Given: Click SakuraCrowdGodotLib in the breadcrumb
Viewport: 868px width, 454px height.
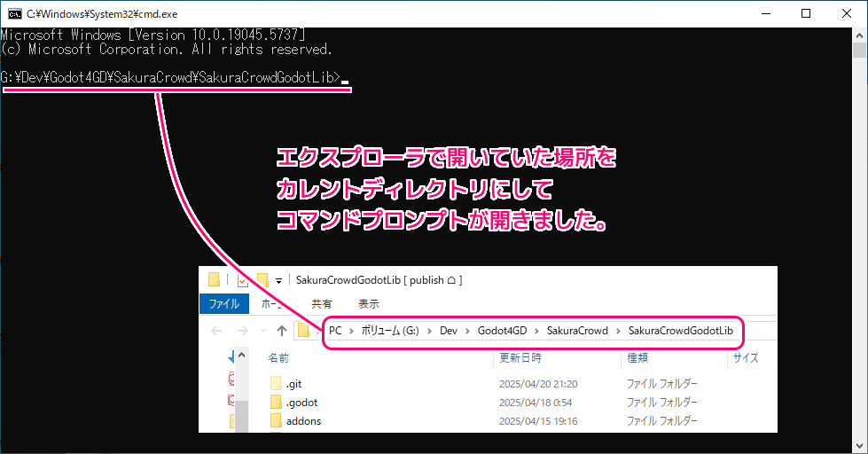Looking at the screenshot, I should pos(680,331).
